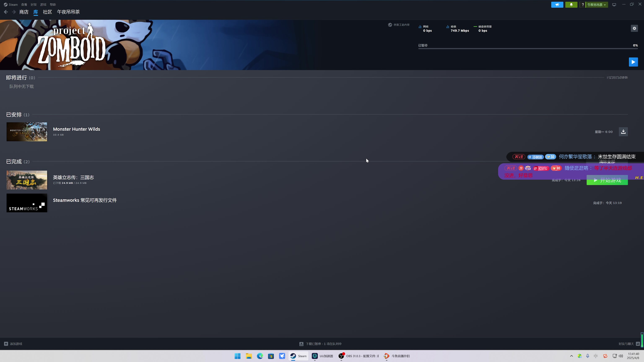Click the question mark help icon
The width and height of the screenshot is (644, 362).
(583, 4)
